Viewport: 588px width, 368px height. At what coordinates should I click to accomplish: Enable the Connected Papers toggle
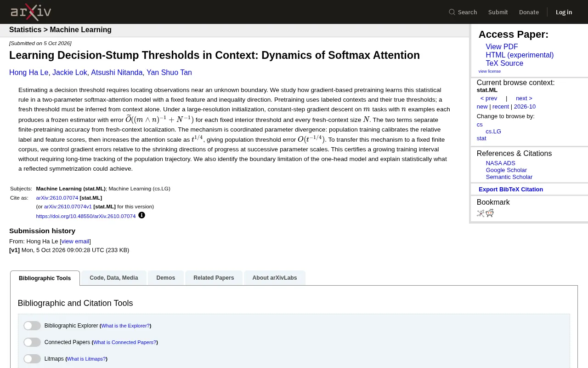click(32, 342)
